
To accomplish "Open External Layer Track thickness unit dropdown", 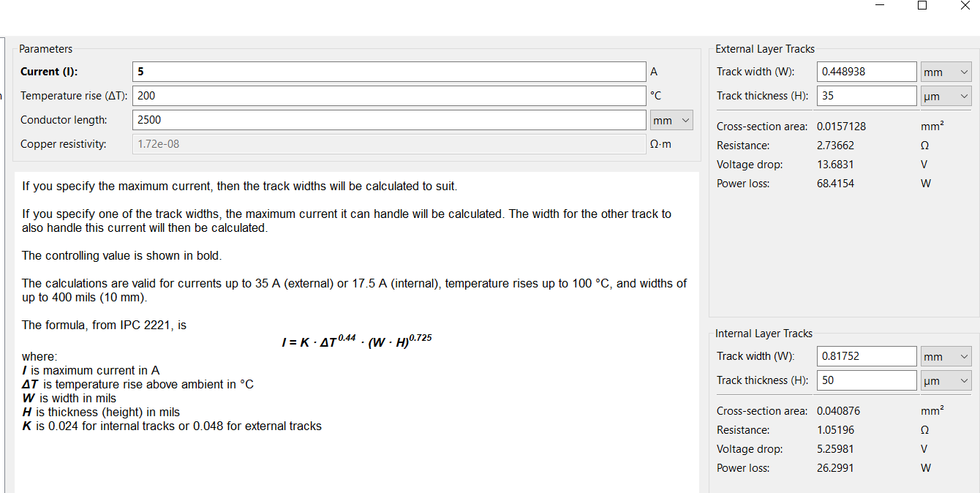I will point(946,96).
